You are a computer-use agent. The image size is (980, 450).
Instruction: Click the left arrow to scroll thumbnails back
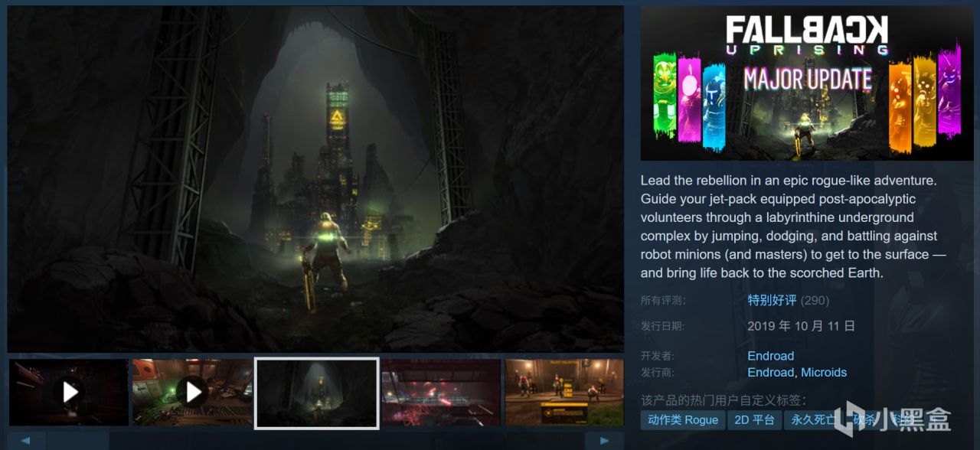tap(27, 440)
